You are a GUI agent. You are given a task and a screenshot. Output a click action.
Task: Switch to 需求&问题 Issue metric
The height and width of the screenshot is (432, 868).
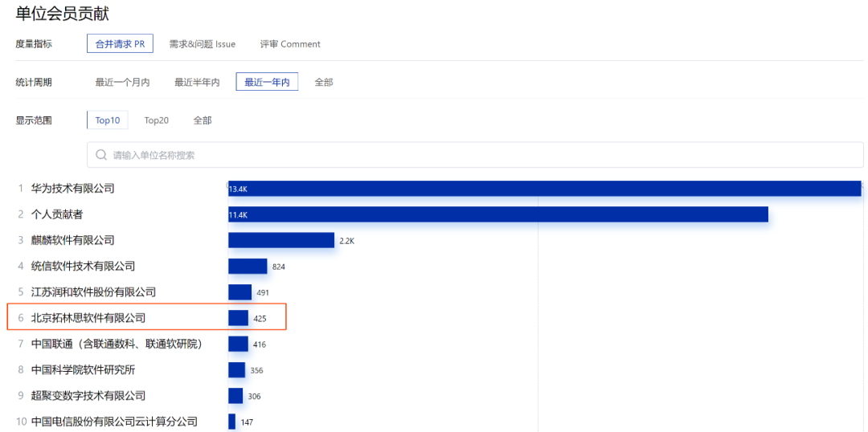(x=203, y=44)
